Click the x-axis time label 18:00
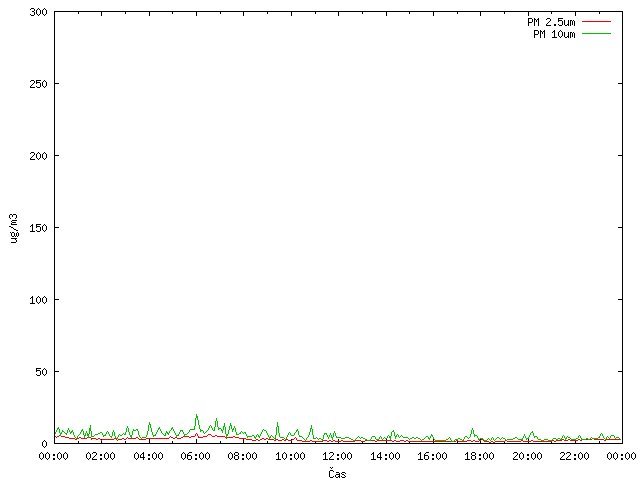The width and height of the screenshot is (640, 480). point(480,456)
